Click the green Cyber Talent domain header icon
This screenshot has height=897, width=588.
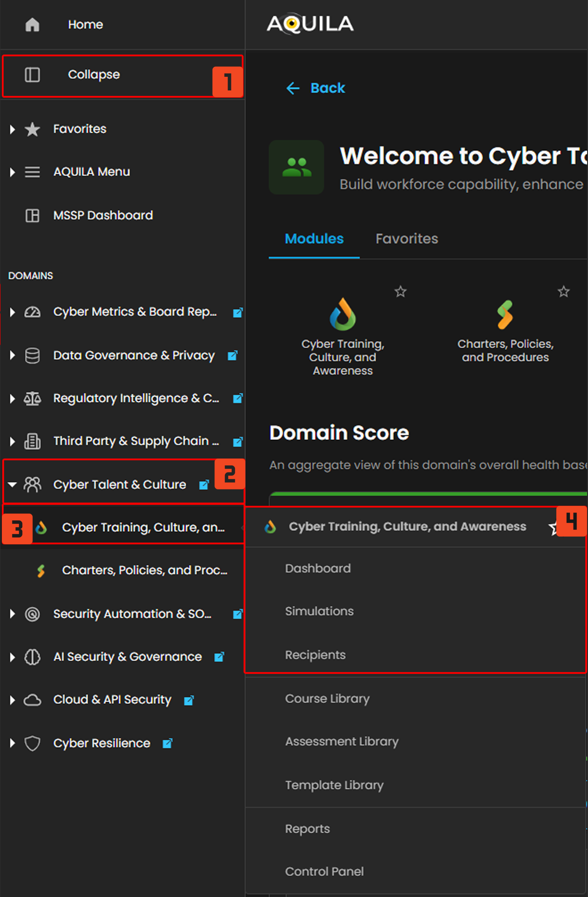[297, 167]
